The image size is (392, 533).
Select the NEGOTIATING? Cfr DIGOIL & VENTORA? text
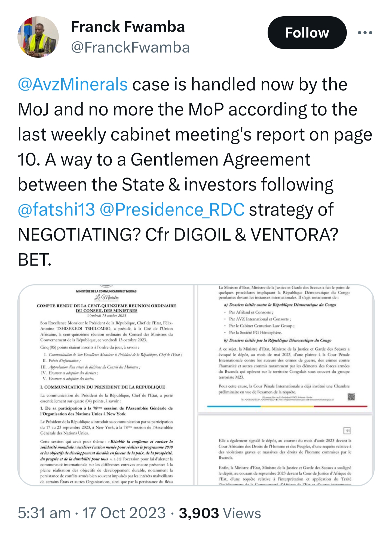click(x=178, y=234)
